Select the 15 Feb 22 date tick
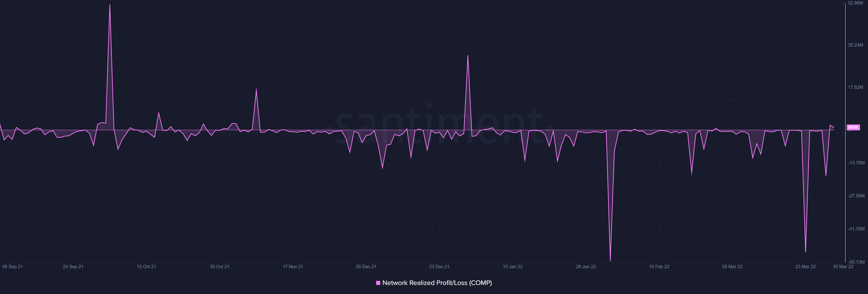 point(659,267)
